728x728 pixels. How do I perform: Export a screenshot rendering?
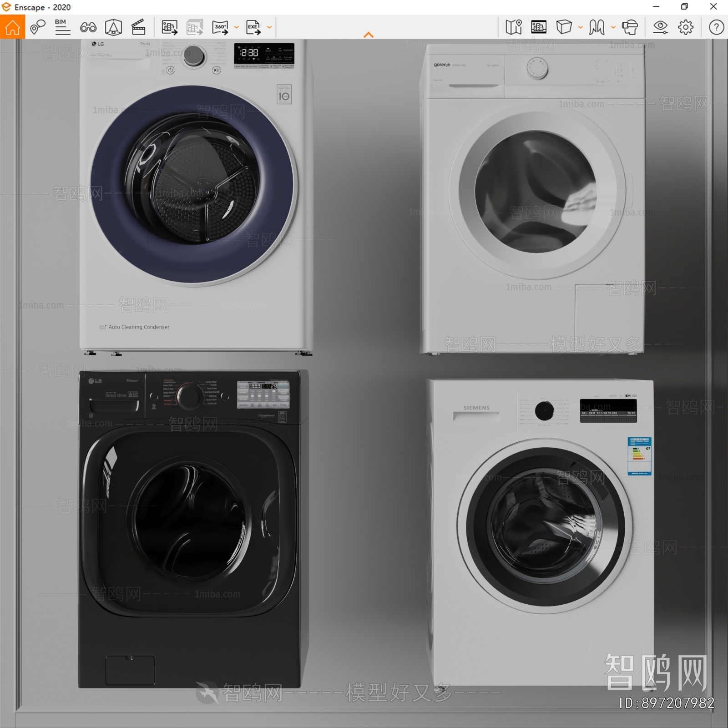point(170,27)
